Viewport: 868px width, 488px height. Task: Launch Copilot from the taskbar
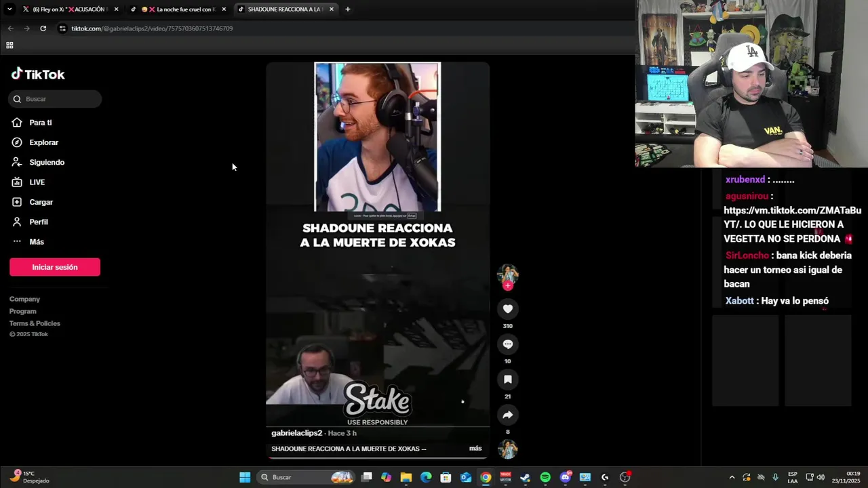coord(387,477)
